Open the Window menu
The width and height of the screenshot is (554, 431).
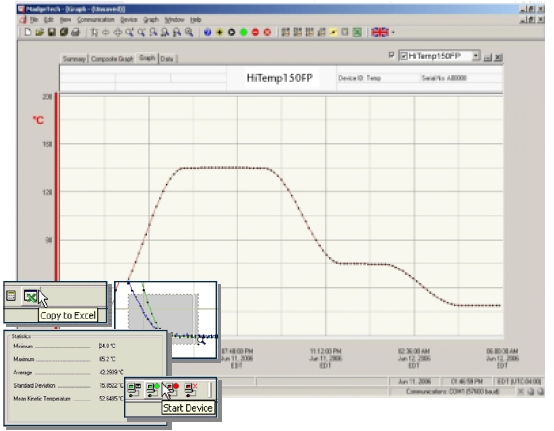tap(175, 20)
